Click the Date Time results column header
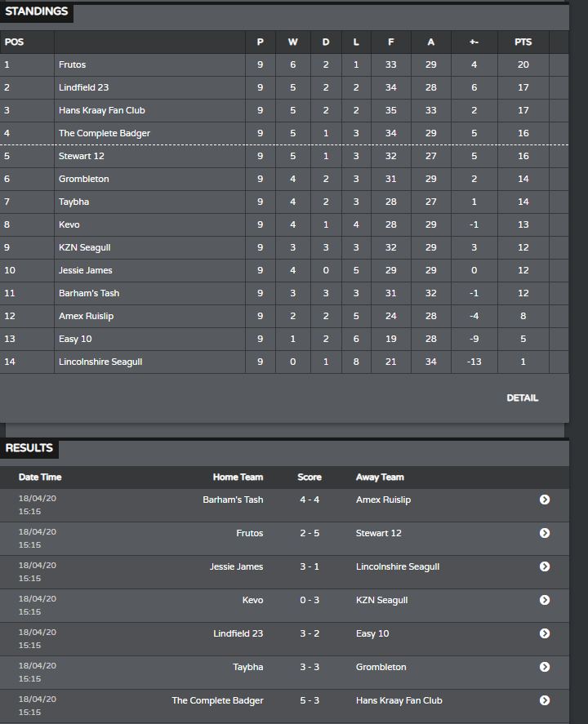 pyautogui.click(x=40, y=477)
